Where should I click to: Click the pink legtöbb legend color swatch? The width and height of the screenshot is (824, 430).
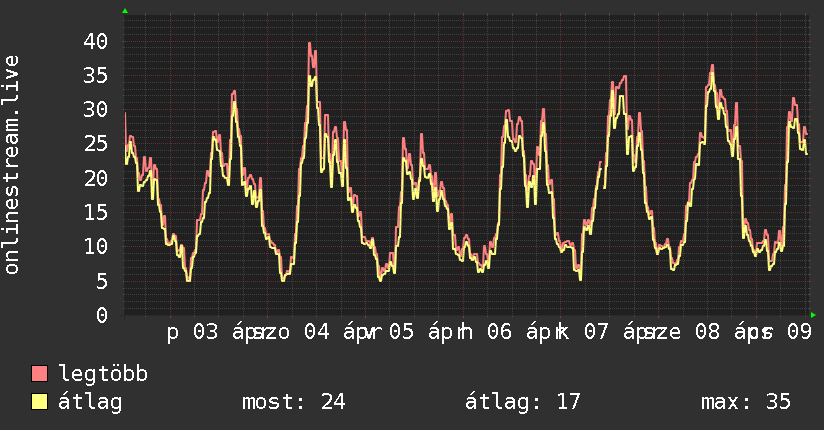(39, 374)
